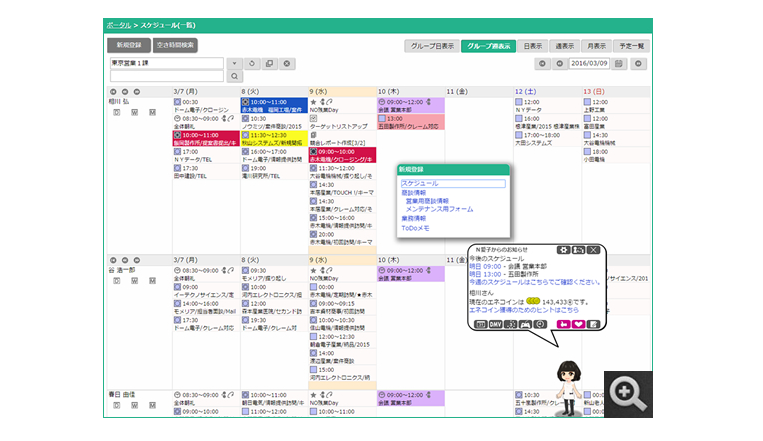This screenshot has width=763, height=441.
Task: Click M month-view icon under 春日 由佳
Action: pyautogui.click(x=152, y=405)
